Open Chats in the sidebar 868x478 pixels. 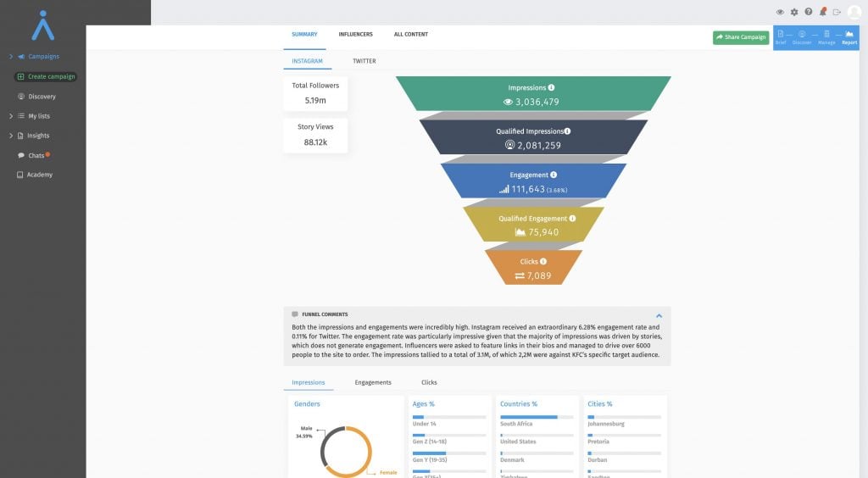tap(36, 155)
